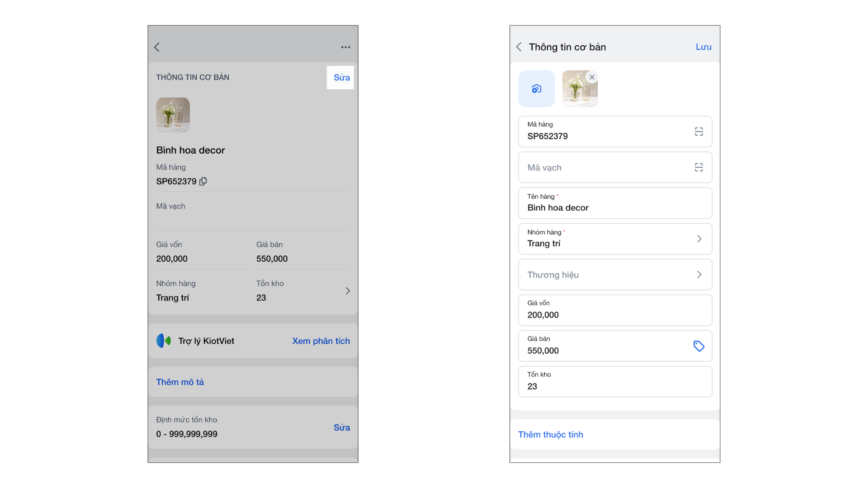Click Sửa next to Định mức tồn kho

341,427
